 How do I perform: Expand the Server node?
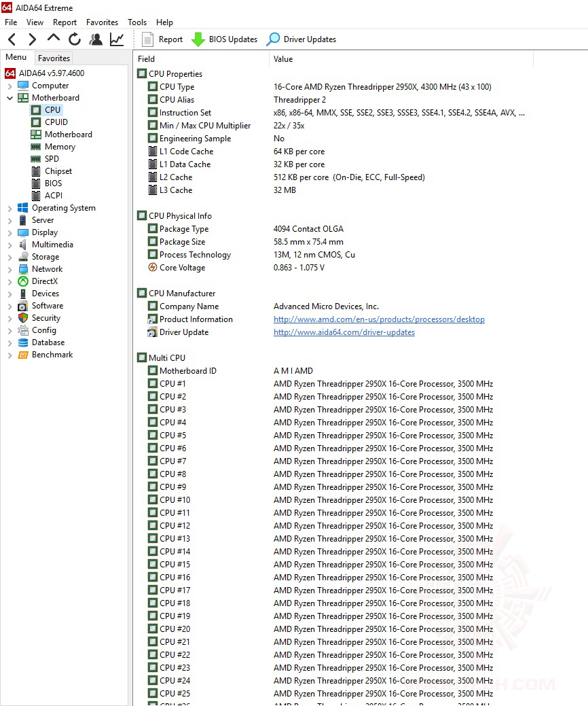coord(10,220)
